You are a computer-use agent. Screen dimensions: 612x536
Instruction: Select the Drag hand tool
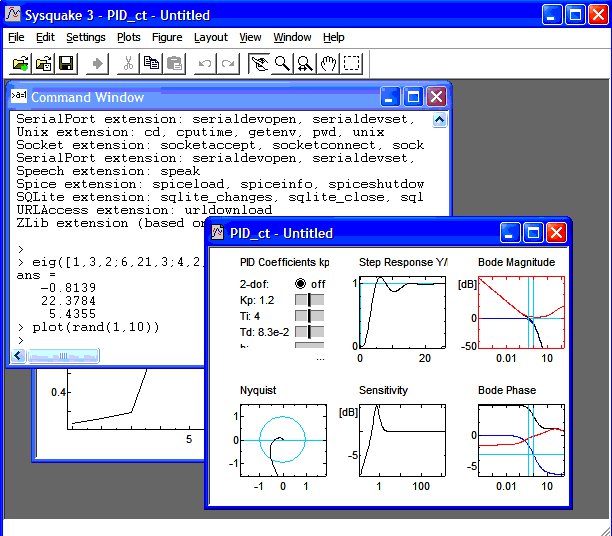click(x=328, y=64)
